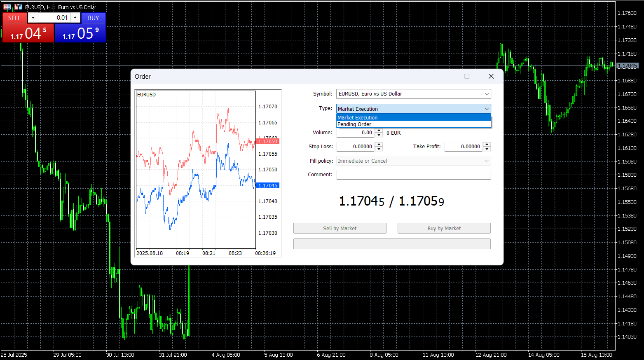Image resolution: width=644 pixels, height=360 pixels.
Task: Click Buy by Market button
Action: [x=444, y=228]
